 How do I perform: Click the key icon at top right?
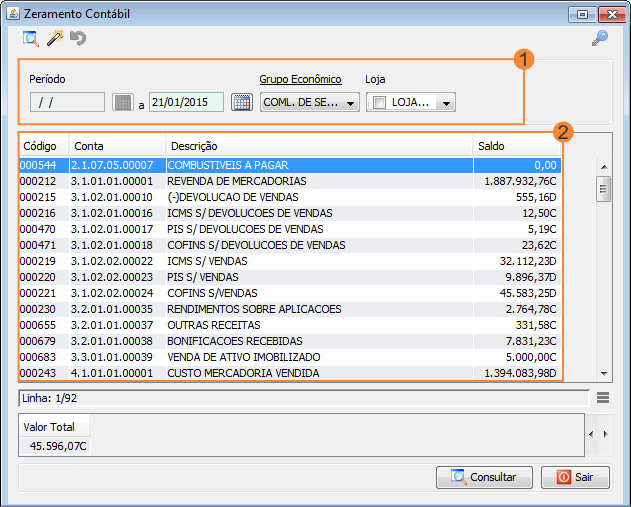600,38
